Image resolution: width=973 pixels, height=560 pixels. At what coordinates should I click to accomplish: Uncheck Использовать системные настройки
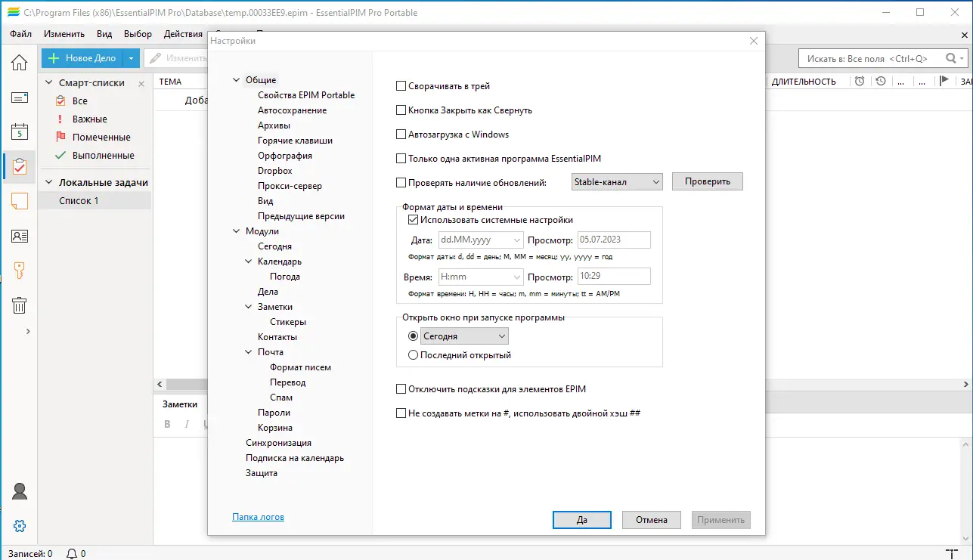coord(413,220)
